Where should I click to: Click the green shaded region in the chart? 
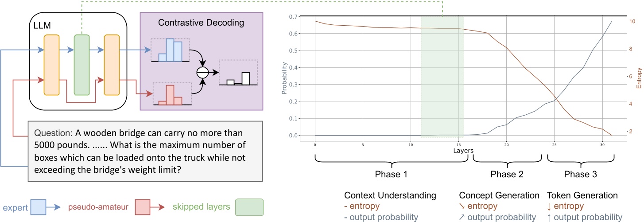pyautogui.click(x=442, y=76)
